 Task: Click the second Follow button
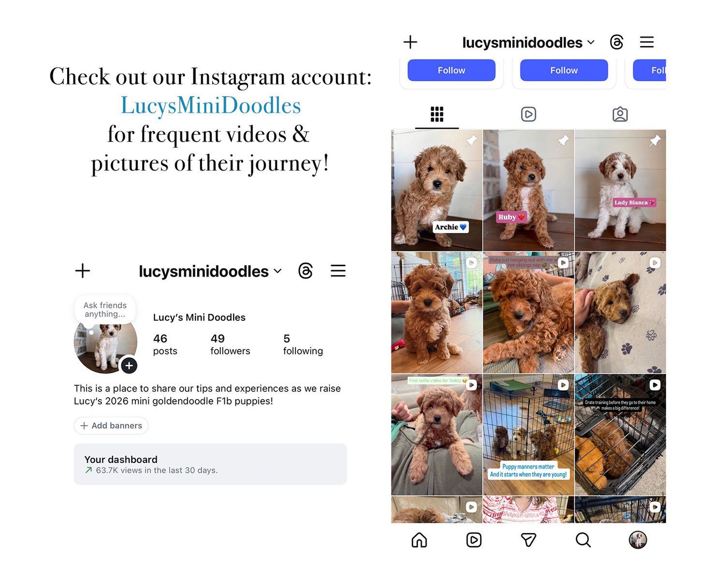coord(564,71)
